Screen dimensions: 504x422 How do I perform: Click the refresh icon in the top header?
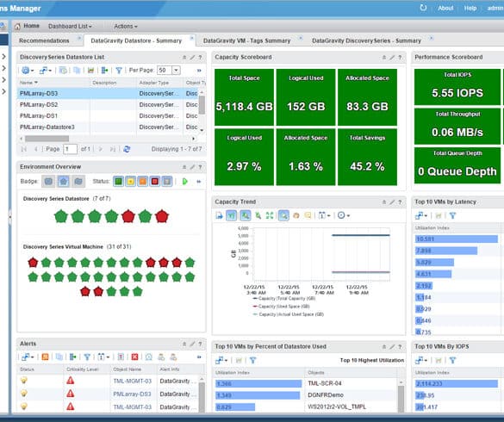click(x=423, y=8)
